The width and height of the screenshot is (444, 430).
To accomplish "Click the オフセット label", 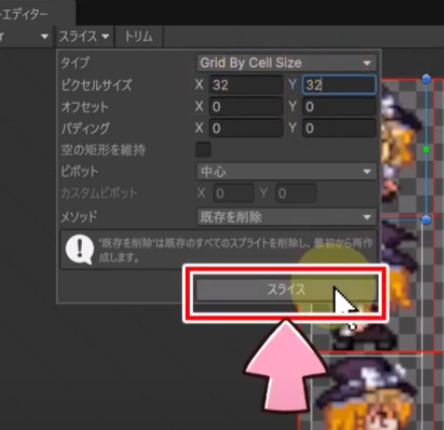I will click(85, 107).
